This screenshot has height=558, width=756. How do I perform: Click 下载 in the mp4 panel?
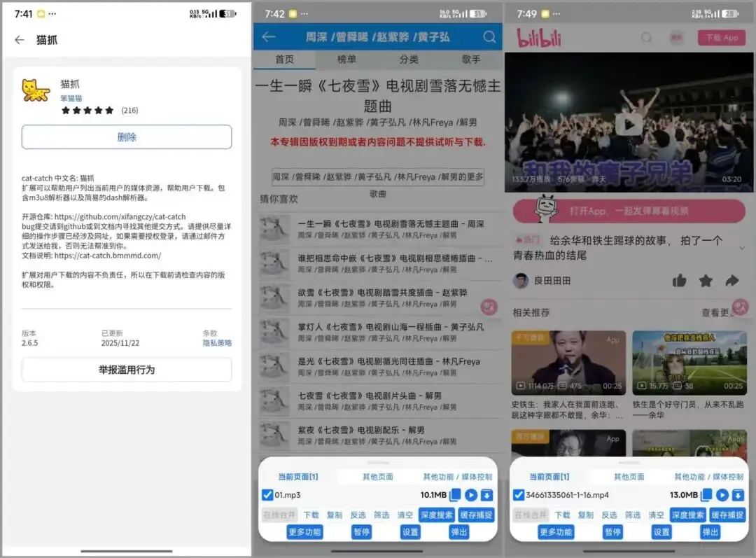coord(562,515)
